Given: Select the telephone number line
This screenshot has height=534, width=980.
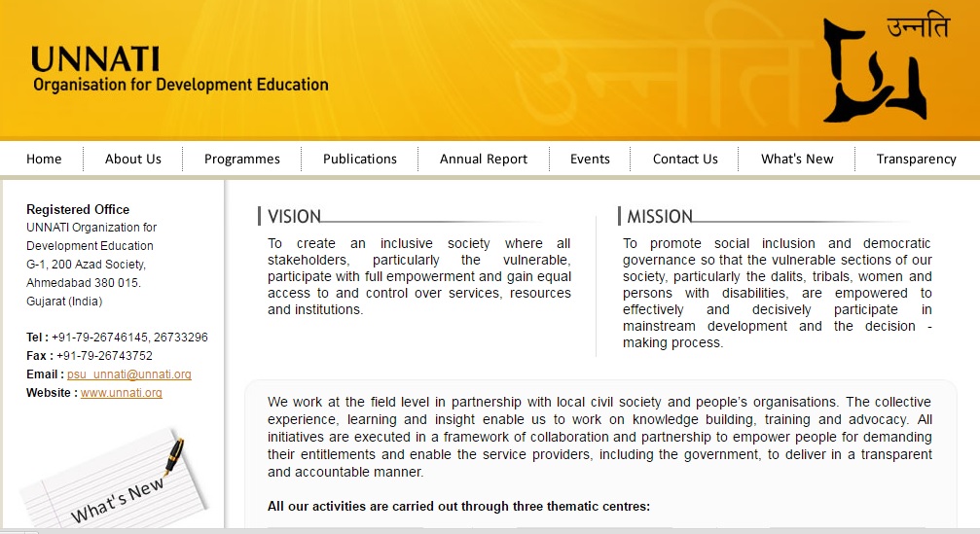Looking at the screenshot, I should point(117,338).
